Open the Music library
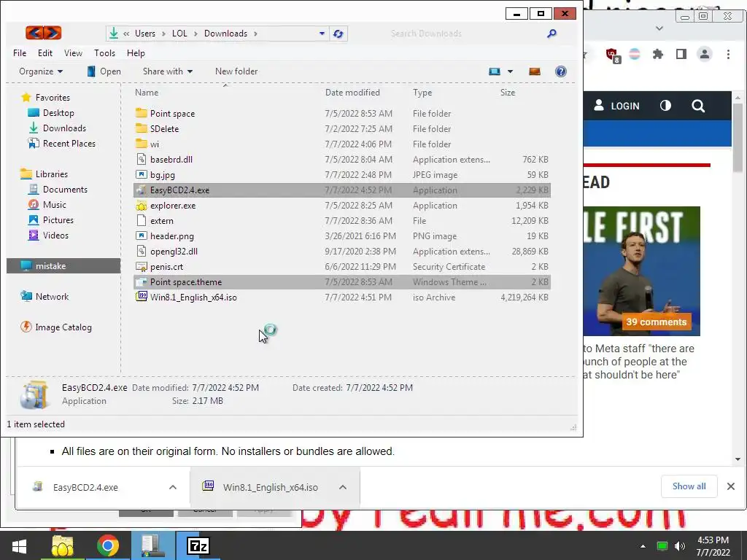The width and height of the screenshot is (747, 560). (x=54, y=205)
